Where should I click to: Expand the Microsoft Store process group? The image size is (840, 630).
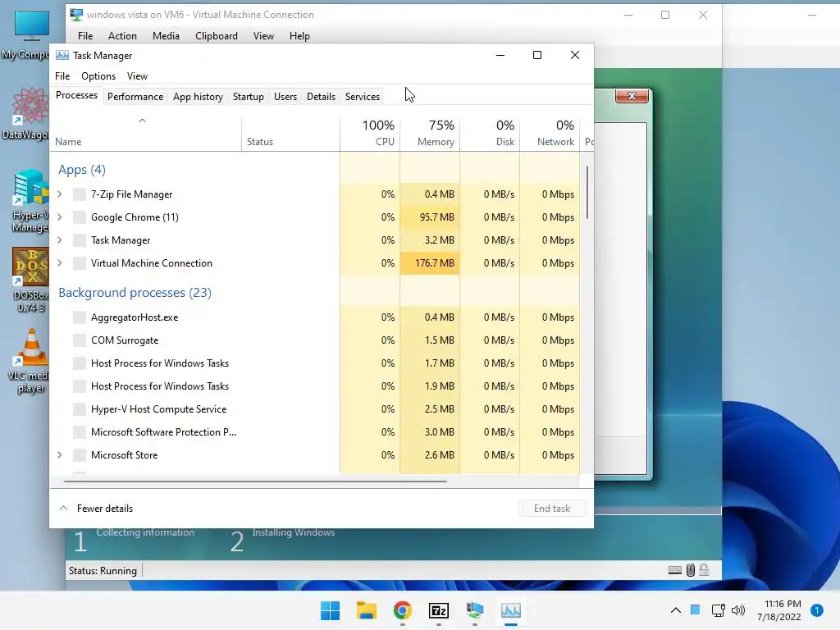pyautogui.click(x=59, y=454)
